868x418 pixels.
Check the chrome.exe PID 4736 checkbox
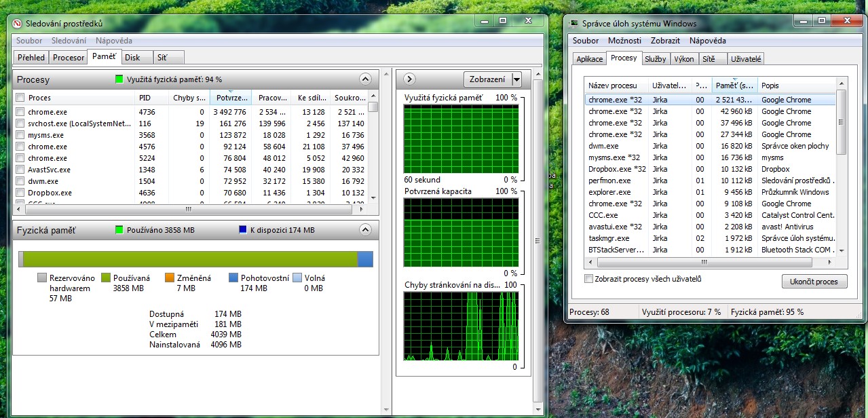click(20, 112)
